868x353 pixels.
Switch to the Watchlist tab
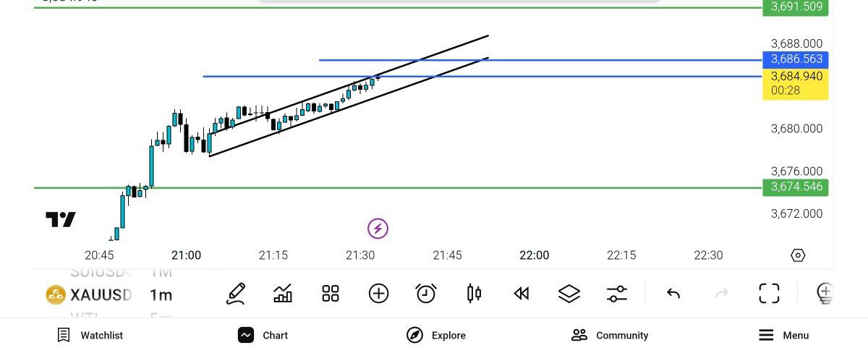(90, 335)
